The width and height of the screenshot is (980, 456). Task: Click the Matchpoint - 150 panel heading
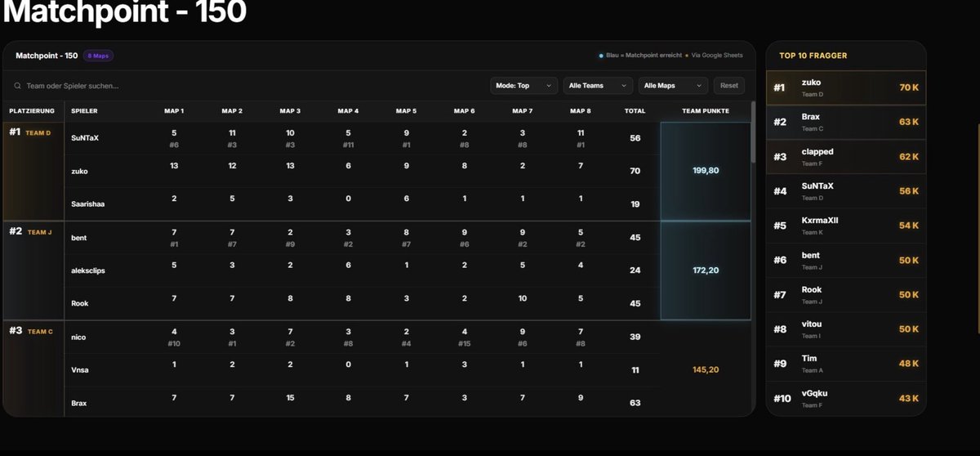(x=47, y=56)
